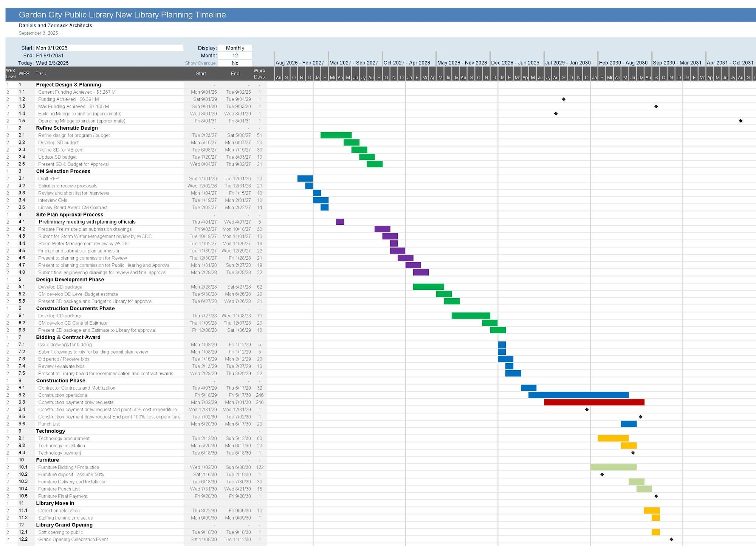Select the Construction Phase section heading
The image size is (756, 546).
tap(60, 380)
